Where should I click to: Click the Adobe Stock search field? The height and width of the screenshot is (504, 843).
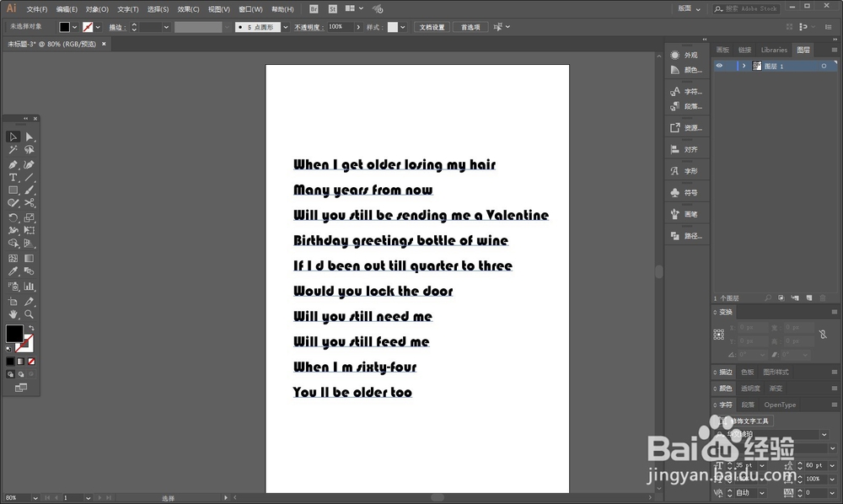[x=746, y=8]
